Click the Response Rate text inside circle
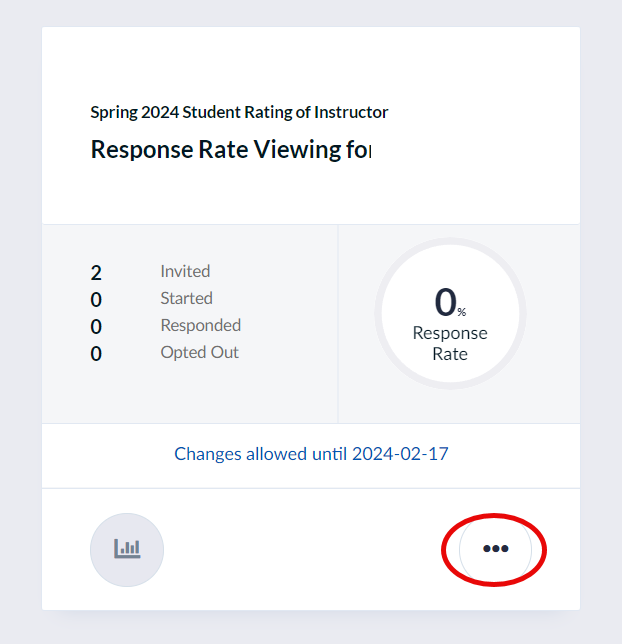 [450, 343]
